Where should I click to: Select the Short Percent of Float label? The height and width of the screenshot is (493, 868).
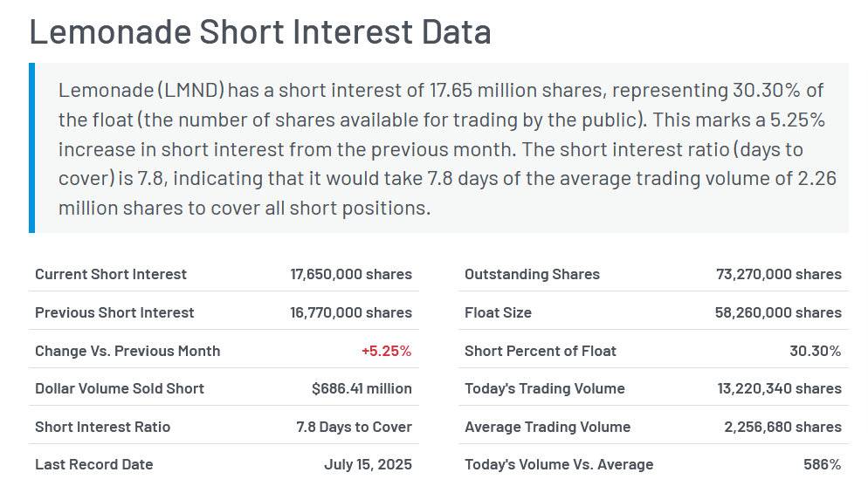(541, 351)
